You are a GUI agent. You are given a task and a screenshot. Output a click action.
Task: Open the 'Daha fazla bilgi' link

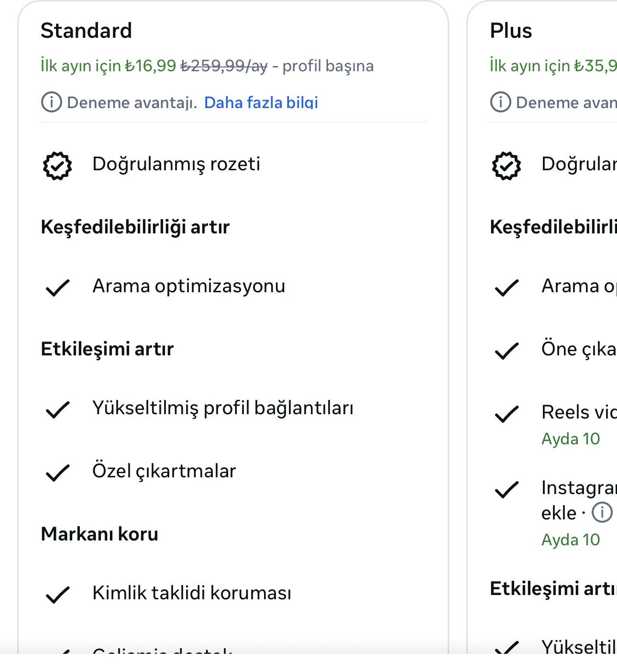coord(261,102)
